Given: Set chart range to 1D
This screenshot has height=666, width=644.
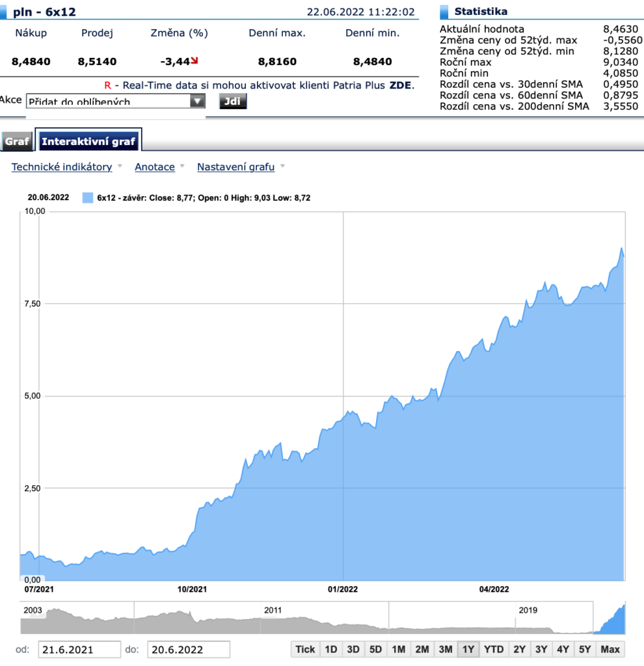Looking at the screenshot, I should [x=330, y=650].
